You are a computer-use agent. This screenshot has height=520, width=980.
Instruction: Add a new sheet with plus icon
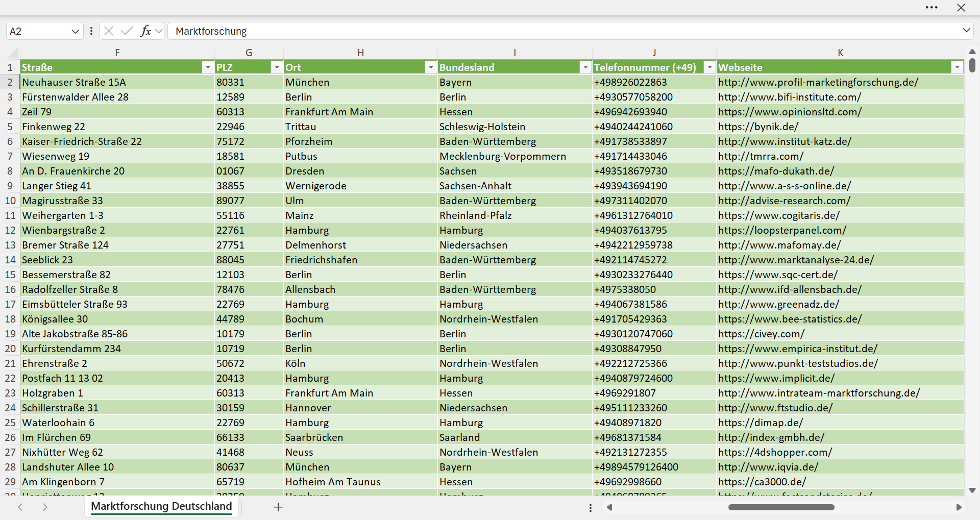(278, 507)
